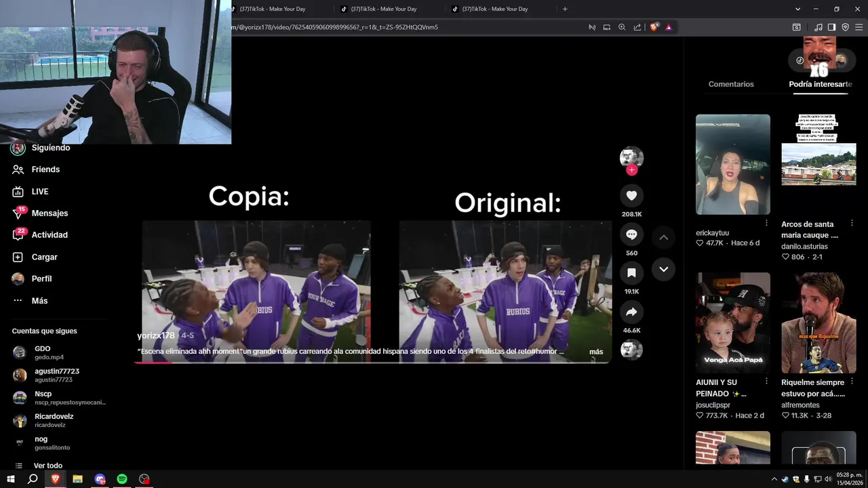Open the Windows Start menu
Image resolution: width=868 pixels, height=488 pixels.
11,479
